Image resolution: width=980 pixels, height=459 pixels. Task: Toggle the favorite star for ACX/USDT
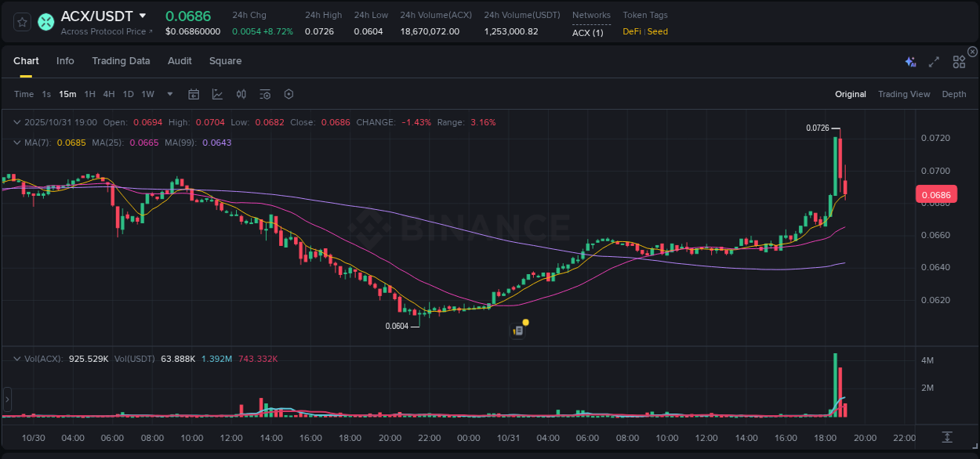coord(21,23)
